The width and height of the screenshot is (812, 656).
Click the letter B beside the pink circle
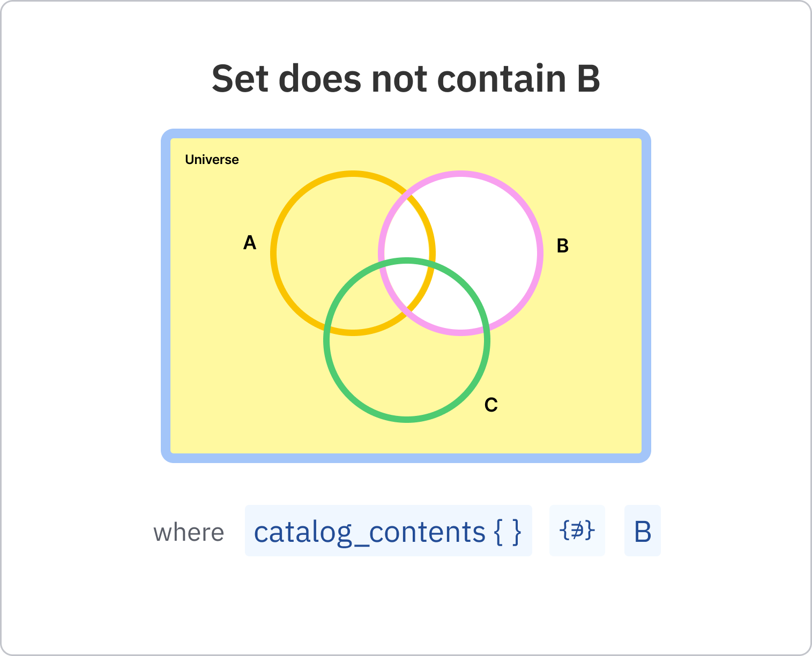562,245
